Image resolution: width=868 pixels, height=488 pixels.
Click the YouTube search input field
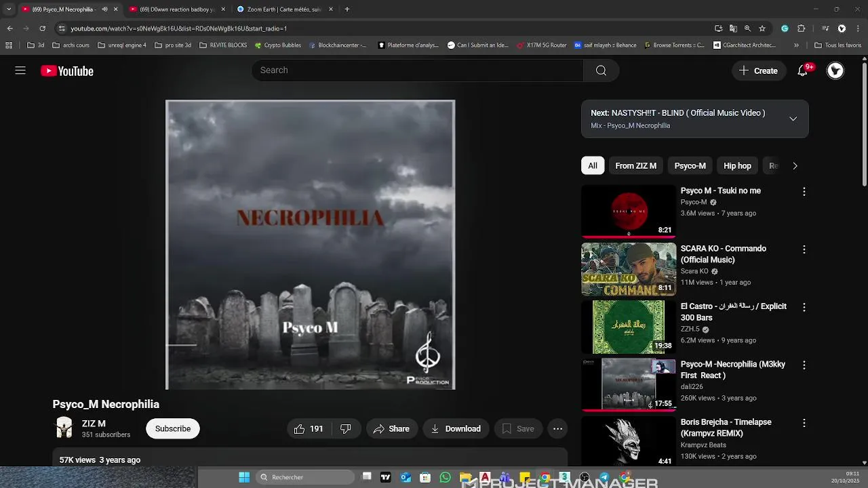point(417,70)
